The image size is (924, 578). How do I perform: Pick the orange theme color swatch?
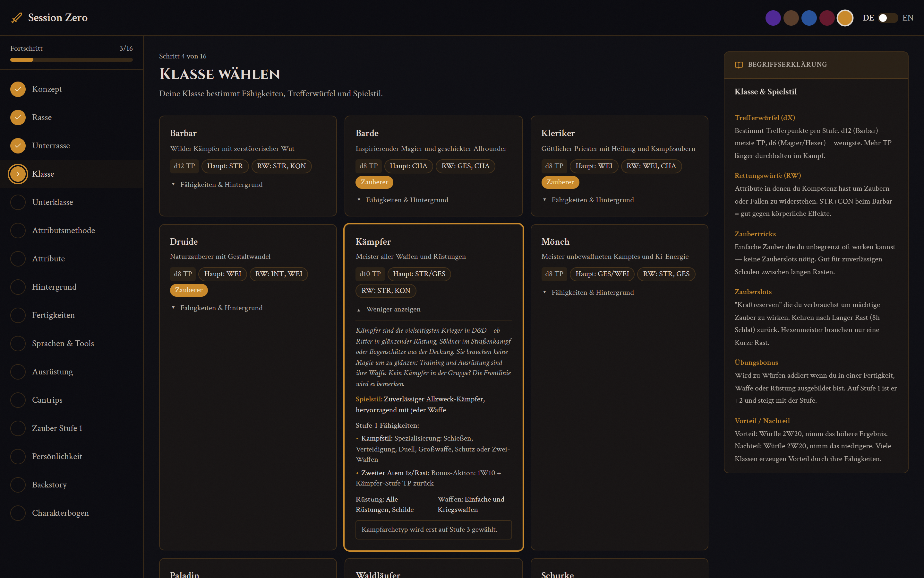(845, 18)
